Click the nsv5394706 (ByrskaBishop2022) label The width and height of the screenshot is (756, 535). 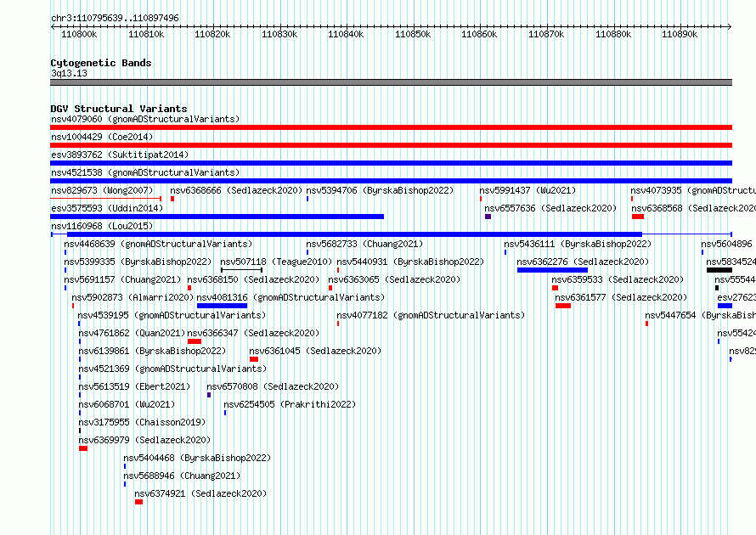[x=380, y=190]
